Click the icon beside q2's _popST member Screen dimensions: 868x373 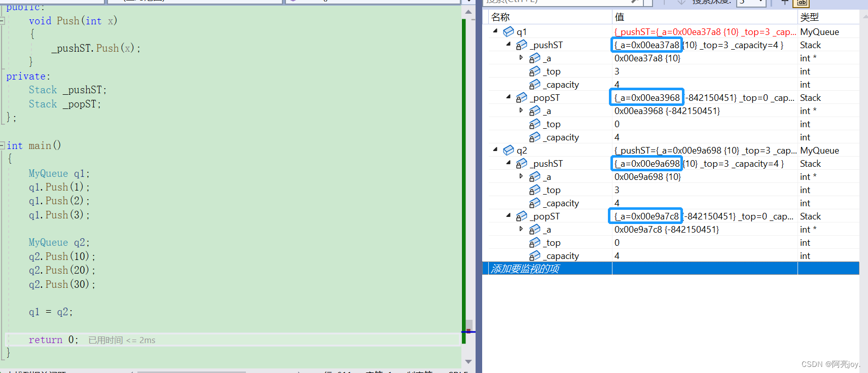coord(522,216)
